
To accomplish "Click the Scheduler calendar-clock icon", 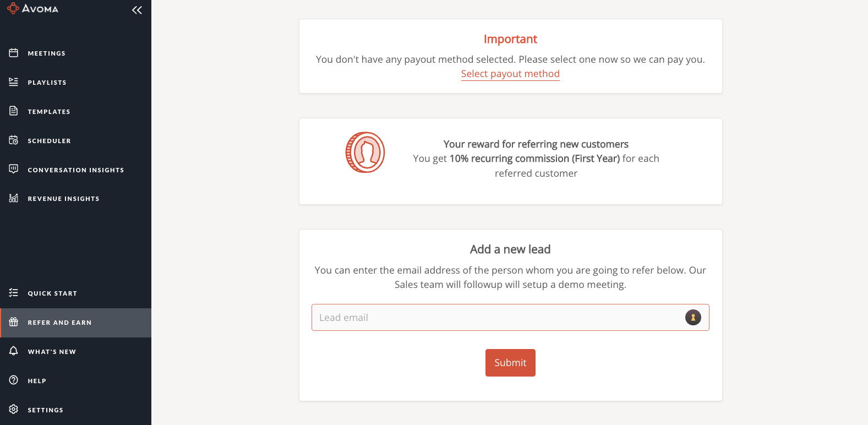I will (x=14, y=140).
